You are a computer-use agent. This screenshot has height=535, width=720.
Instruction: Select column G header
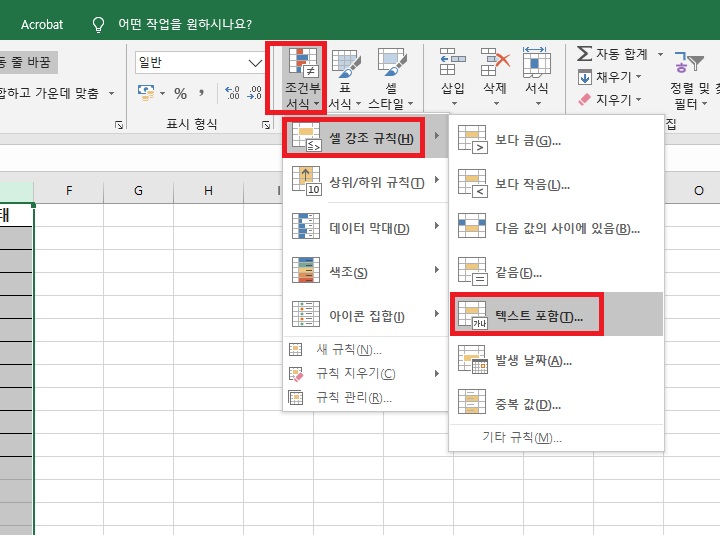click(x=139, y=191)
